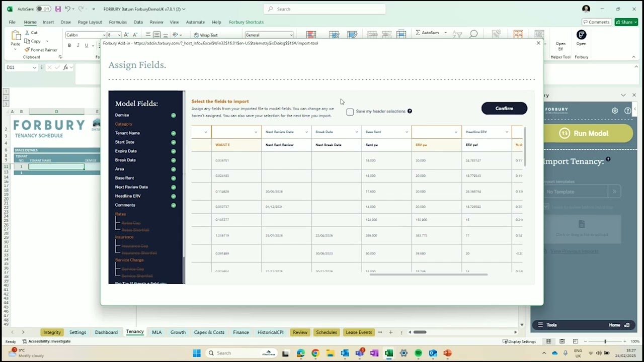
Task: Open Forbury pane settings gear icon
Action: [x=615, y=111]
